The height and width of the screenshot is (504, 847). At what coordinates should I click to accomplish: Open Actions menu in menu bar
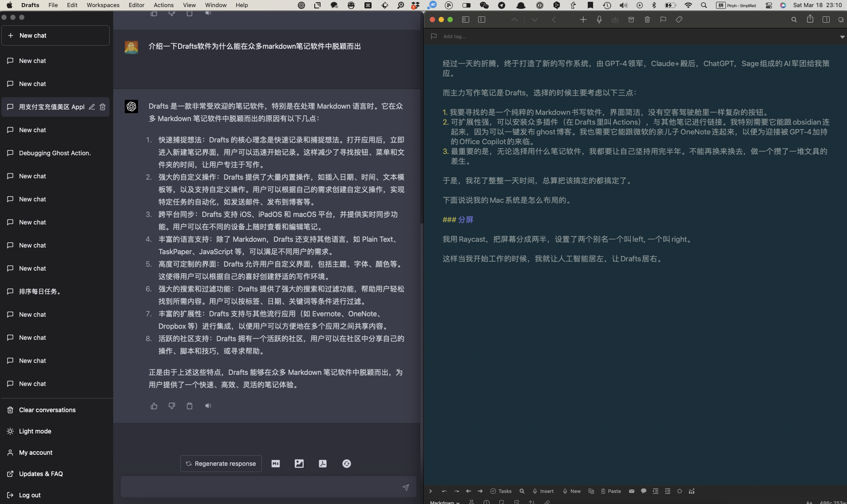click(163, 5)
